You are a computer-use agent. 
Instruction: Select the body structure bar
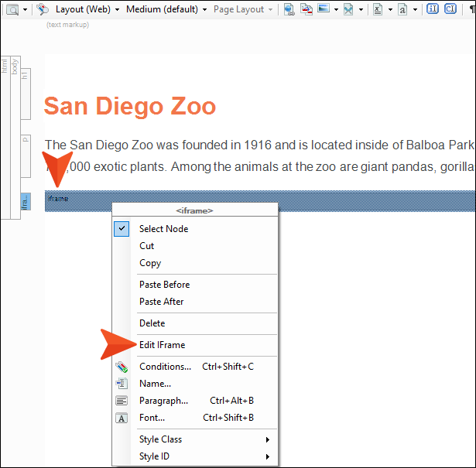point(15,137)
